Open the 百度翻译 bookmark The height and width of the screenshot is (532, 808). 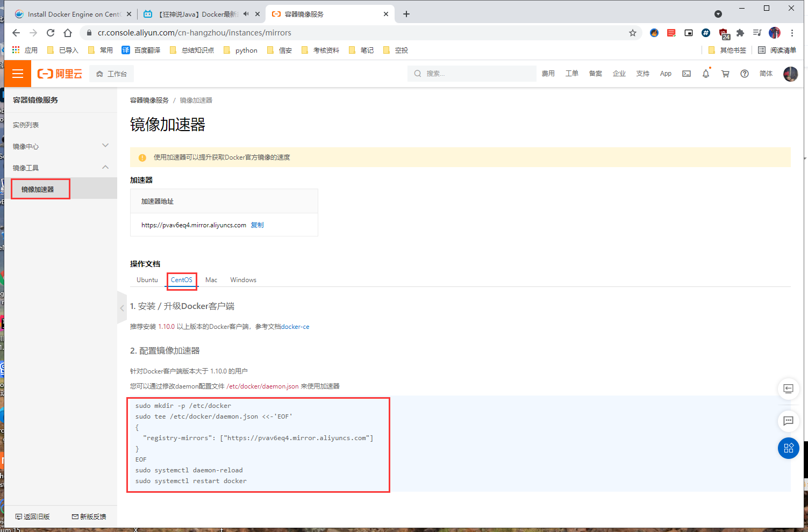point(141,50)
